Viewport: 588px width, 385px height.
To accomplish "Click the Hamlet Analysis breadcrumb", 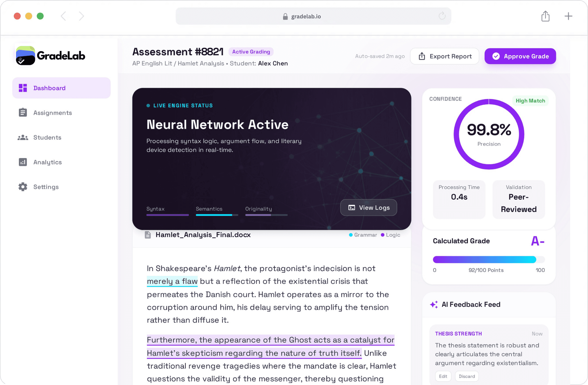I will [200, 63].
